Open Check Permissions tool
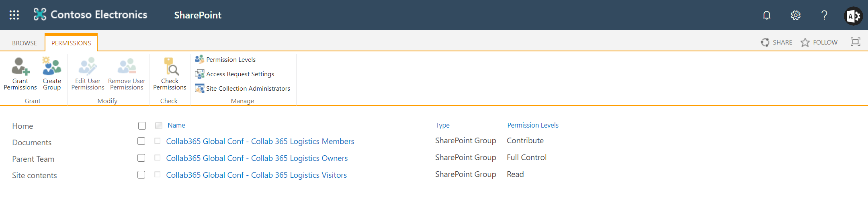868x203 pixels. pyautogui.click(x=170, y=74)
